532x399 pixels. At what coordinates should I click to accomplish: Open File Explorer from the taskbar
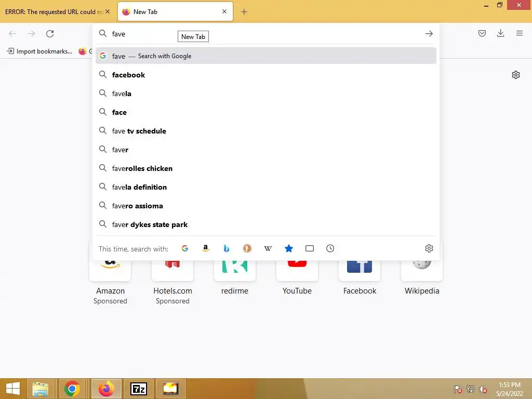click(x=41, y=389)
